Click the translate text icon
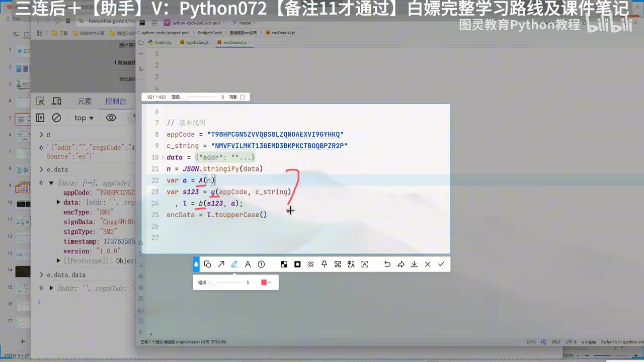 pos(351,264)
